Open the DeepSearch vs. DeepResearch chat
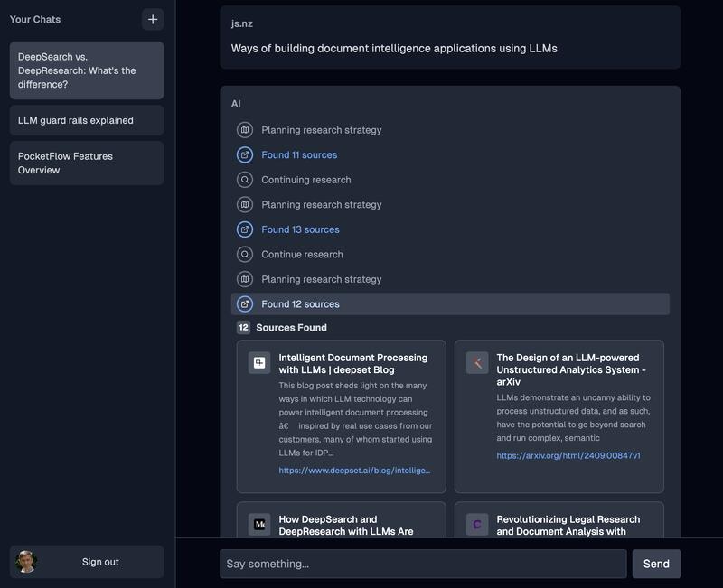Screen dimensions: 723x588 pyautogui.click(x=87, y=70)
